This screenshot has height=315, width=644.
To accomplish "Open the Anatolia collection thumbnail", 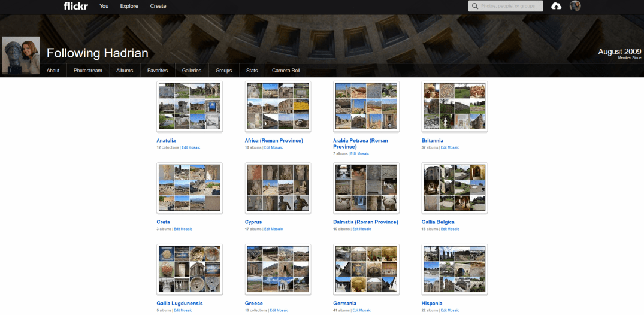I will [x=189, y=107].
